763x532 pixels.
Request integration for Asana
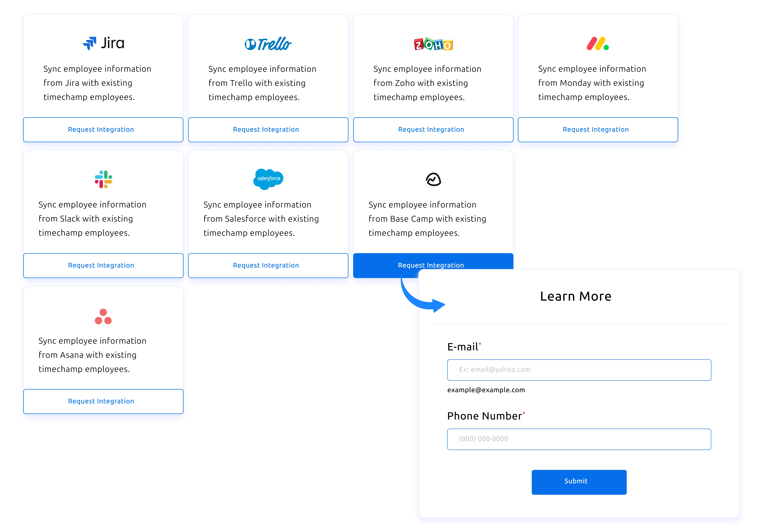(103, 401)
